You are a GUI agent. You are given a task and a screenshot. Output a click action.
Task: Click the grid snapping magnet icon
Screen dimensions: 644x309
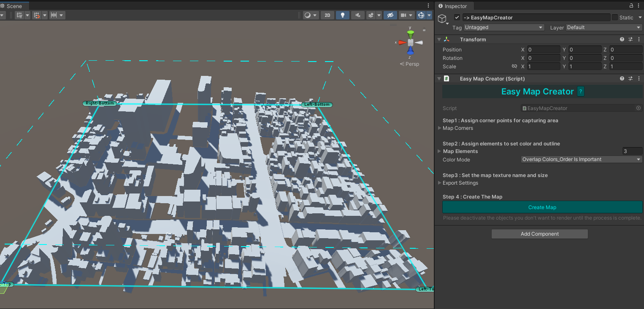(37, 15)
